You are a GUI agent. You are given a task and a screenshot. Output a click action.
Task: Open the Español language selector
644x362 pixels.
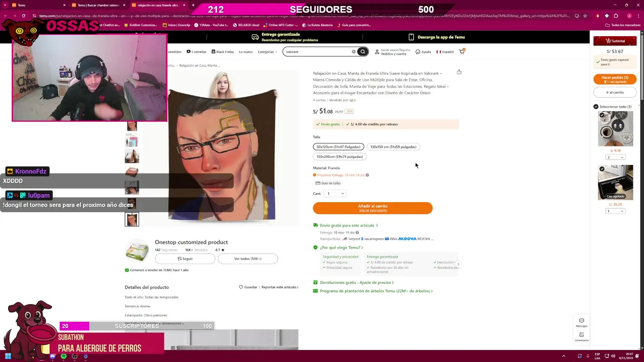pos(445,52)
